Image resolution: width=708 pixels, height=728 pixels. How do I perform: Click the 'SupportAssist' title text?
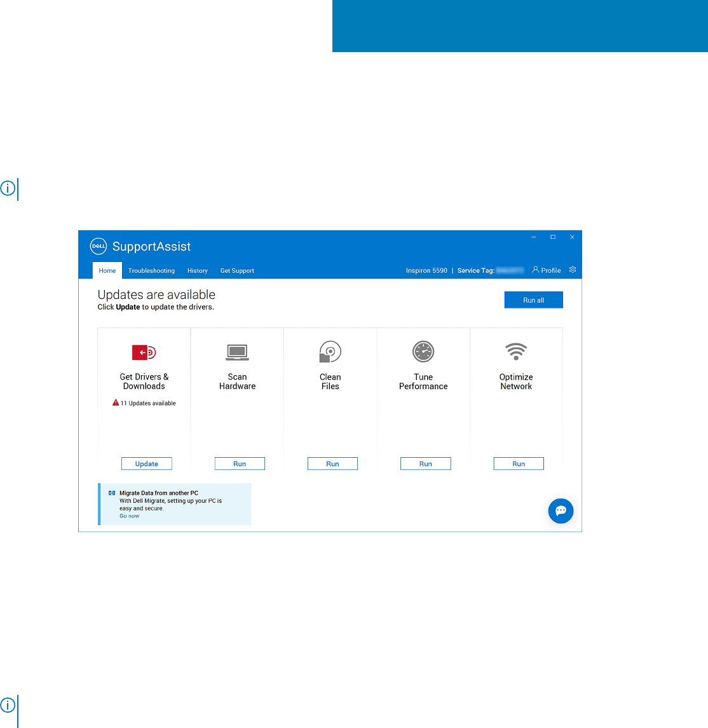(151, 247)
